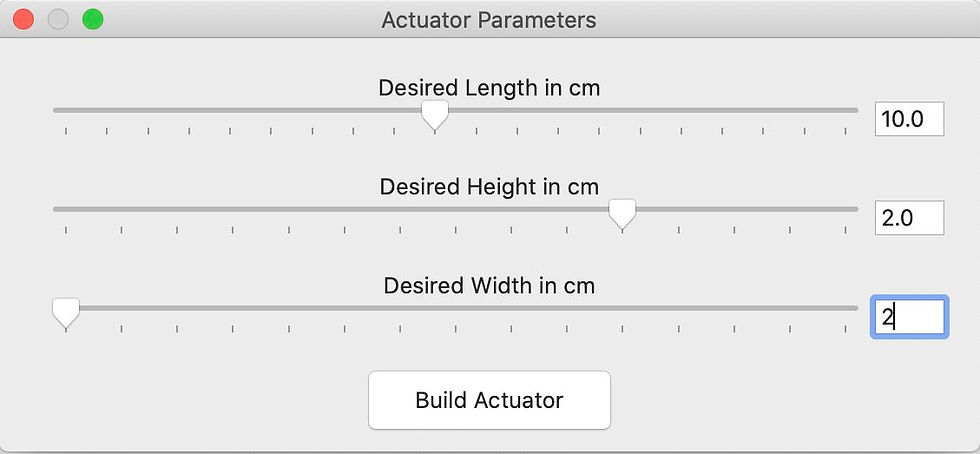Click the Actuator Parameters title bar text

[489, 20]
